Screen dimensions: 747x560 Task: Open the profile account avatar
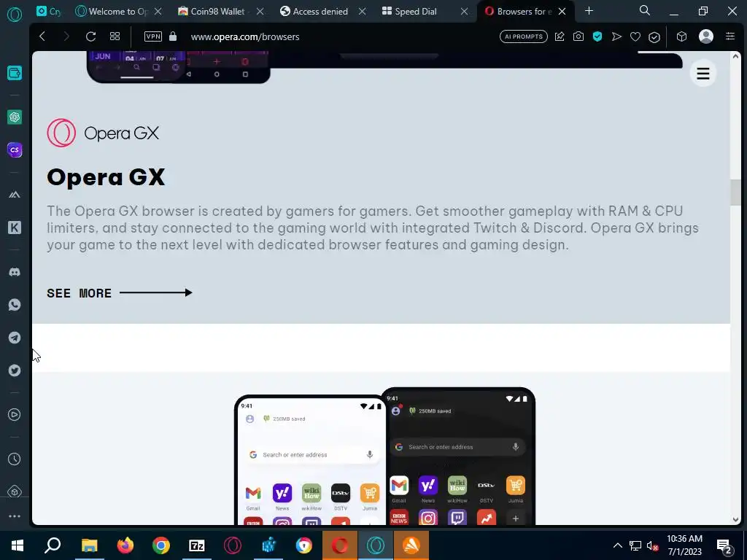pyautogui.click(x=706, y=36)
